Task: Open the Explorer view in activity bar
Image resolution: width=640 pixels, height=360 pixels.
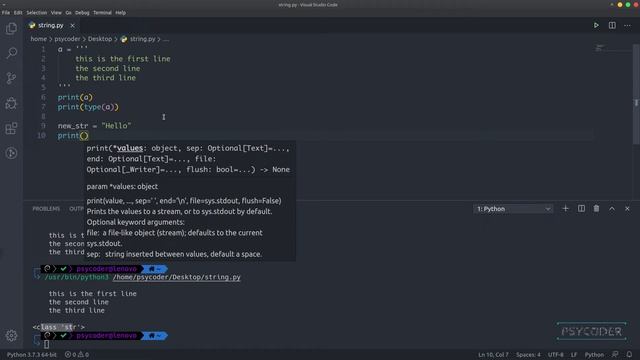Action: point(11,28)
